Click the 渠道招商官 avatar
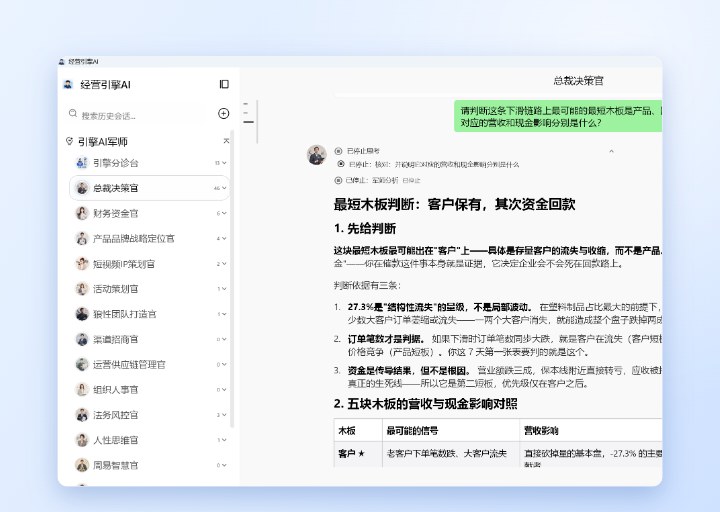The height and width of the screenshot is (512, 720). [x=82, y=339]
